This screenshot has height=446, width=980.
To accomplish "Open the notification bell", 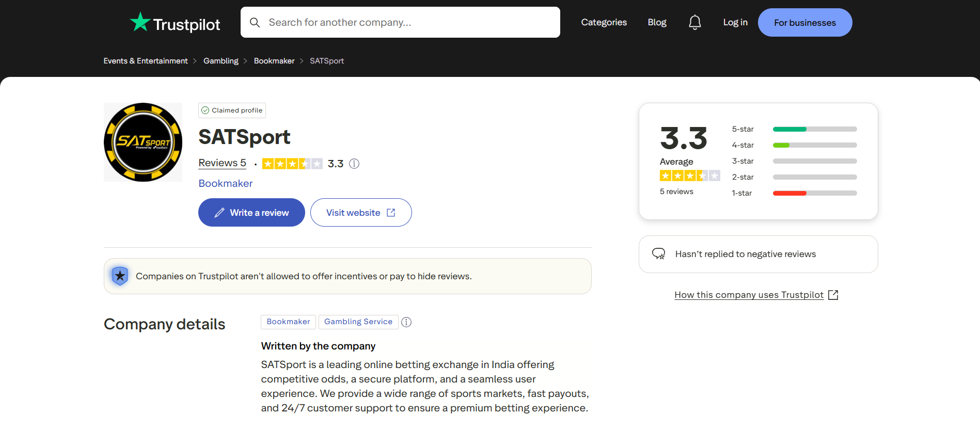I will [694, 22].
